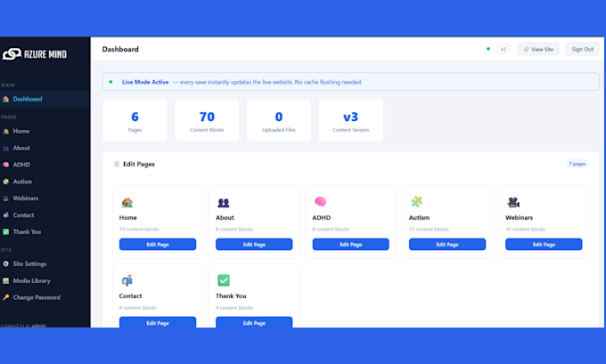Screen dimensions: 606x364
Task: Click the green status dot in header
Action: (488, 49)
